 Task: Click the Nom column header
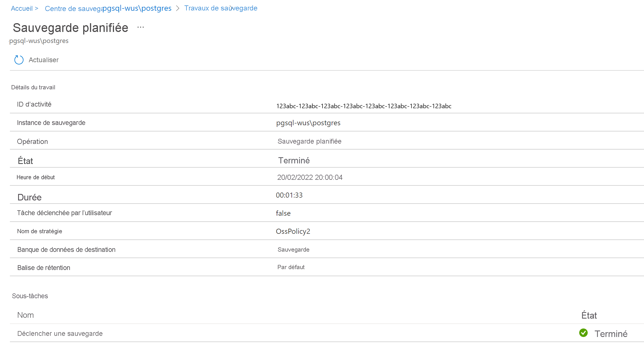(x=25, y=315)
